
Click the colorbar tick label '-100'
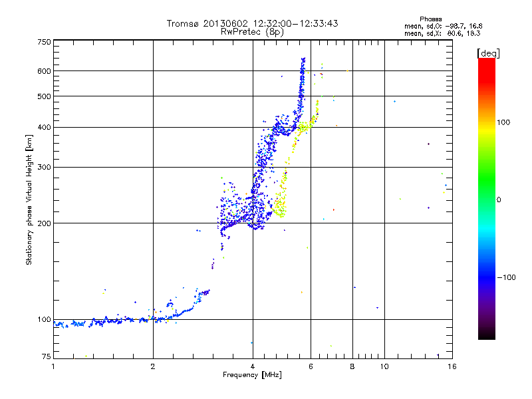click(506, 277)
